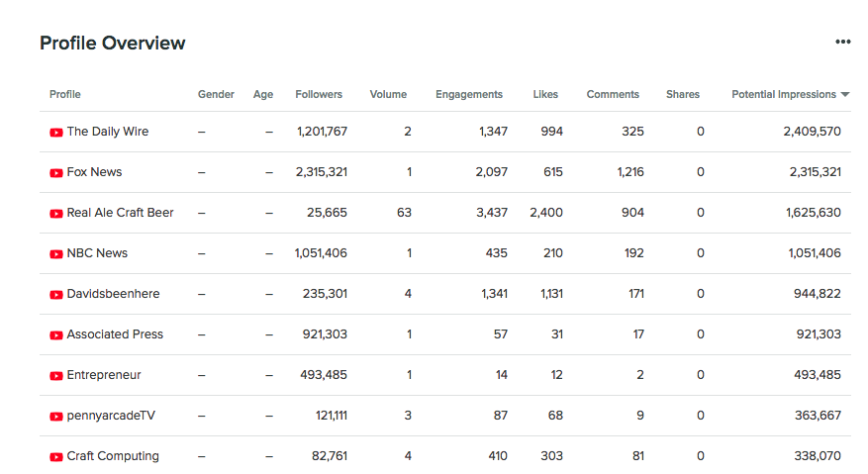Toggle sort arrow on Potential Impressions
The image size is (868, 474).
pyautogui.click(x=845, y=95)
